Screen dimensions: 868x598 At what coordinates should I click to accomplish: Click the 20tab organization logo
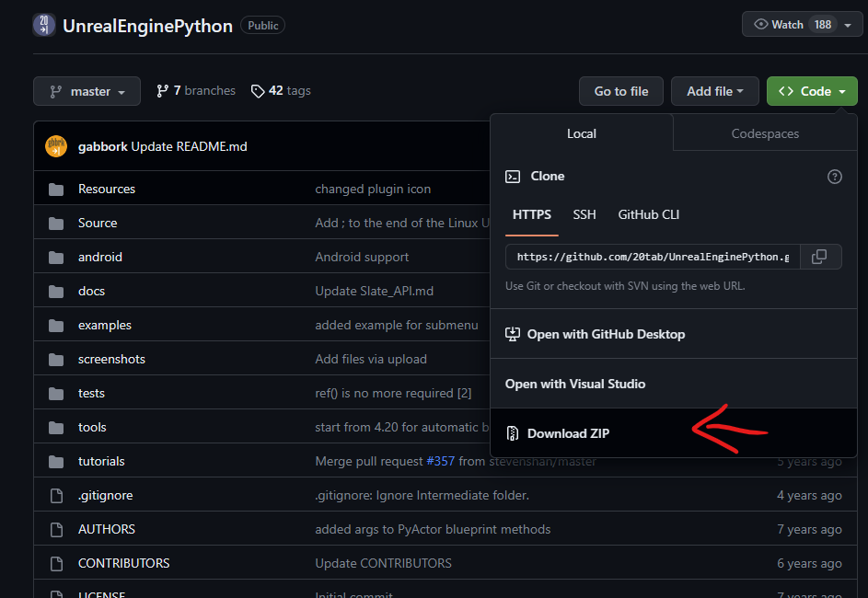43,25
